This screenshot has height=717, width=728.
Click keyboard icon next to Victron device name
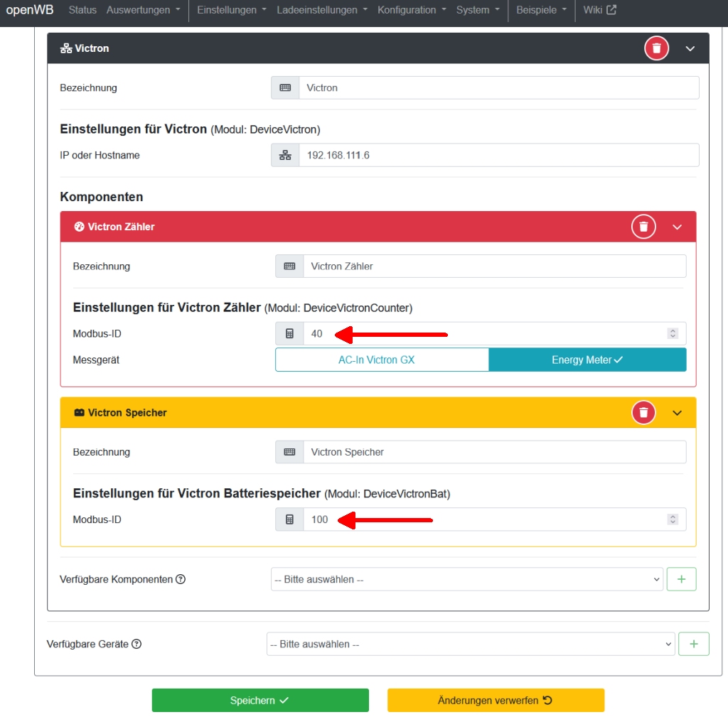(x=285, y=87)
